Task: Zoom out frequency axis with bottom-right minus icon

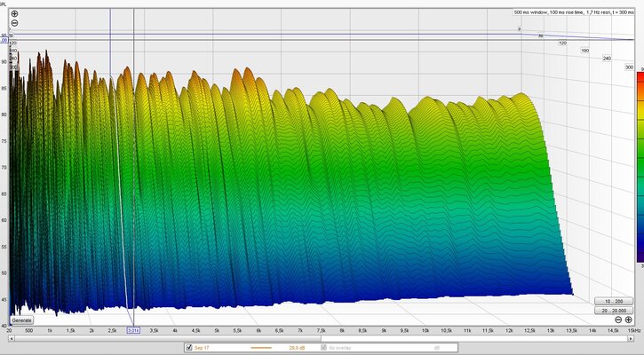Action: (618, 319)
